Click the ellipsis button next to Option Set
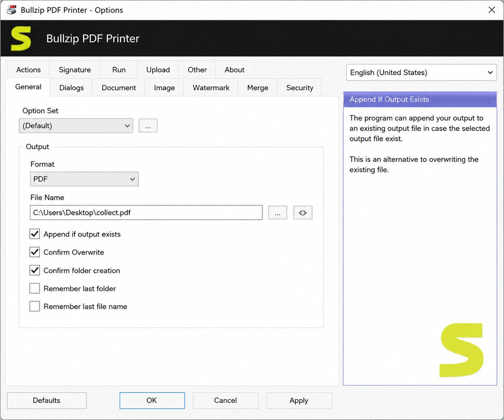The image size is (504, 420). tap(148, 126)
